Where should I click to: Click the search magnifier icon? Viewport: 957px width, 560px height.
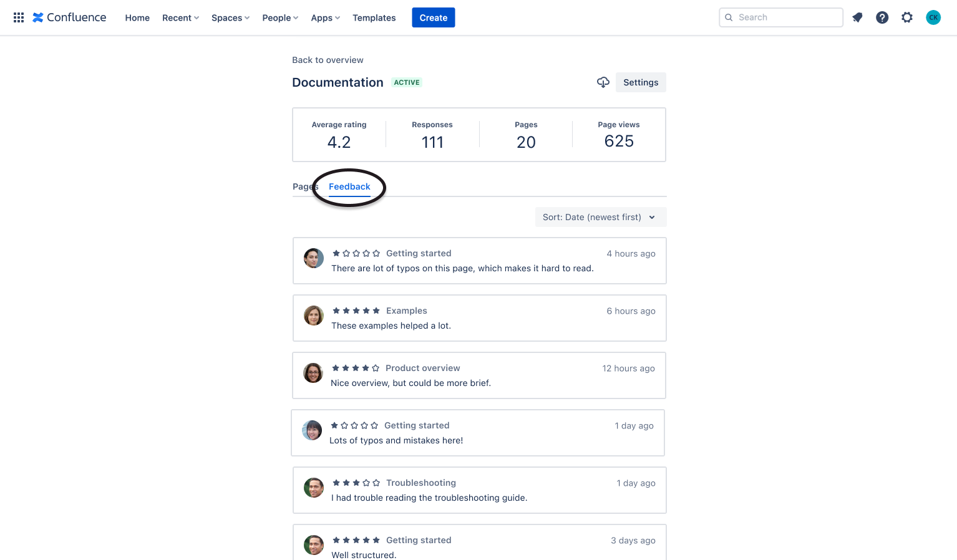pos(729,17)
